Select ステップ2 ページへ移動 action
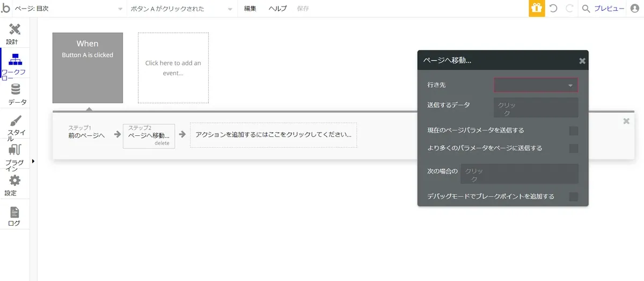The width and height of the screenshot is (644, 281). pyautogui.click(x=149, y=136)
